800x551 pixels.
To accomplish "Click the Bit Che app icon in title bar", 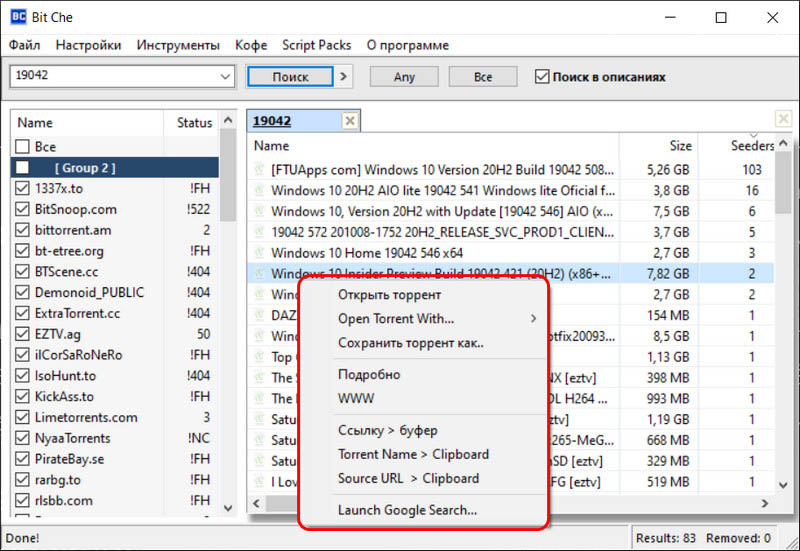I will point(18,16).
